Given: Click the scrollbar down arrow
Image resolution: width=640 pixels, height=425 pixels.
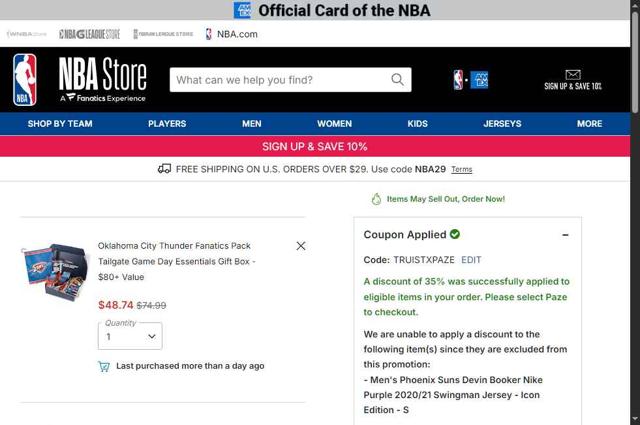Looking at the screenshot, I should (635, 419).
